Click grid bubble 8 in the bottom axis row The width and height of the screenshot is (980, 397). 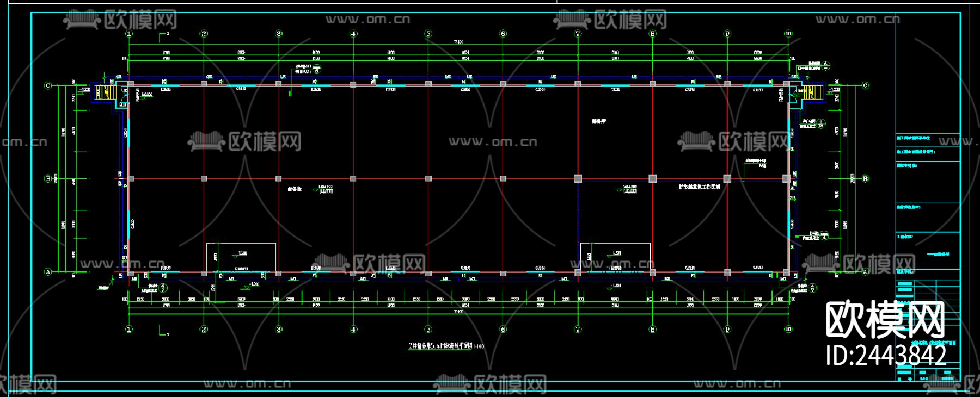pos(653,329)
